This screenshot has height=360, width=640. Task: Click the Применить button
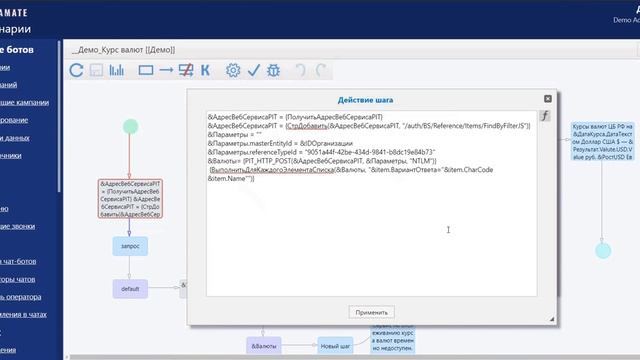pyautogui.click(x=371, y=312)
